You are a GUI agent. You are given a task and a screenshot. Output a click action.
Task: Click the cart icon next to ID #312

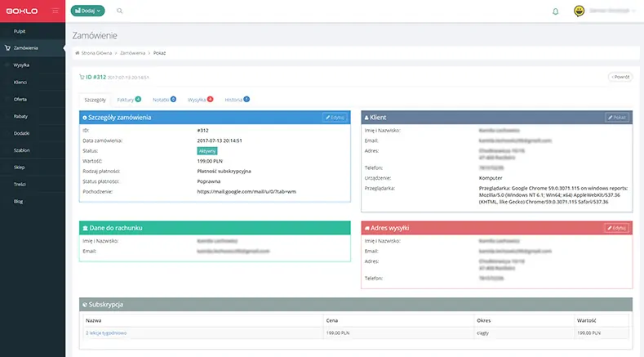(82, 77)
